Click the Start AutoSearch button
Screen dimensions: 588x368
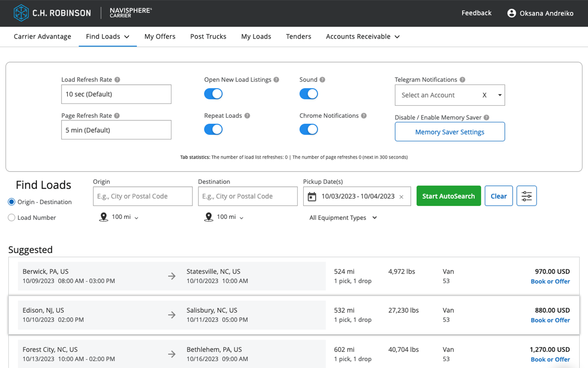pos(448,196)
